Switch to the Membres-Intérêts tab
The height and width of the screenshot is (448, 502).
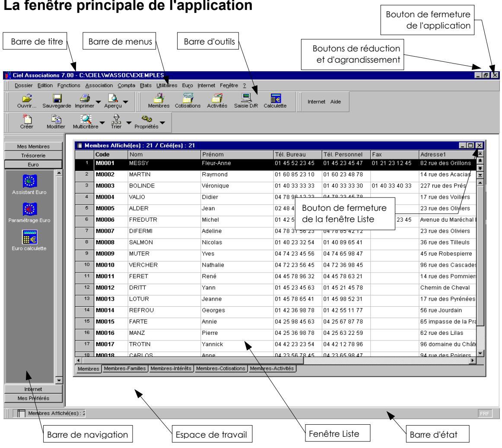(171, 369)
